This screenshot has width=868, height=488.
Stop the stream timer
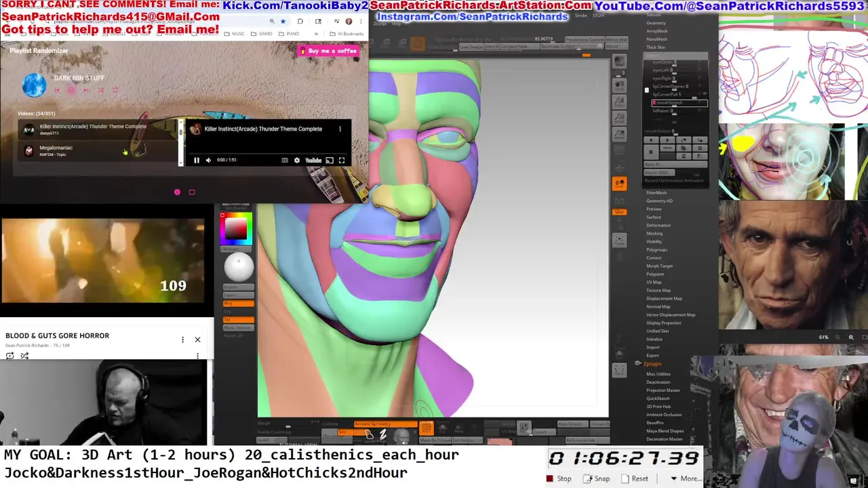[x=559, y=479]
